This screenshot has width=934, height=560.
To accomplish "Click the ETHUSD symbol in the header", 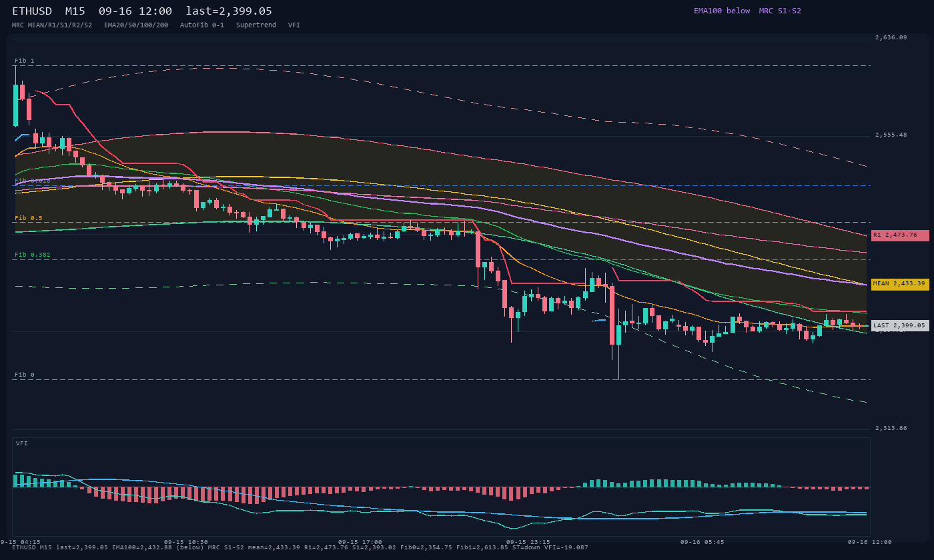I will [32, 11].
